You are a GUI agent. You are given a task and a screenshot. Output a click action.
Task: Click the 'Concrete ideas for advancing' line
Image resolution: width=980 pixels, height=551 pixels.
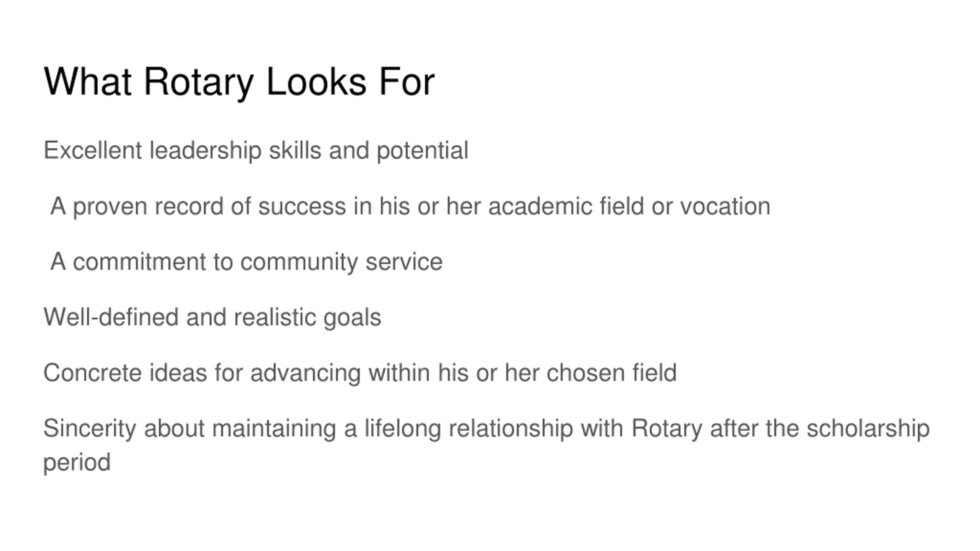[x=360, y=373]
